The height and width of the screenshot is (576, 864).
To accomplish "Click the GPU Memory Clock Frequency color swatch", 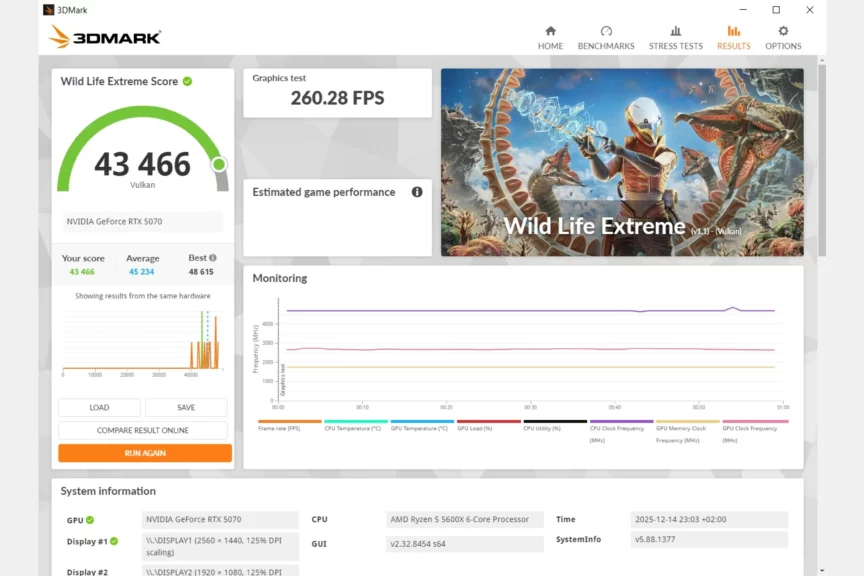I will (687, 421).
